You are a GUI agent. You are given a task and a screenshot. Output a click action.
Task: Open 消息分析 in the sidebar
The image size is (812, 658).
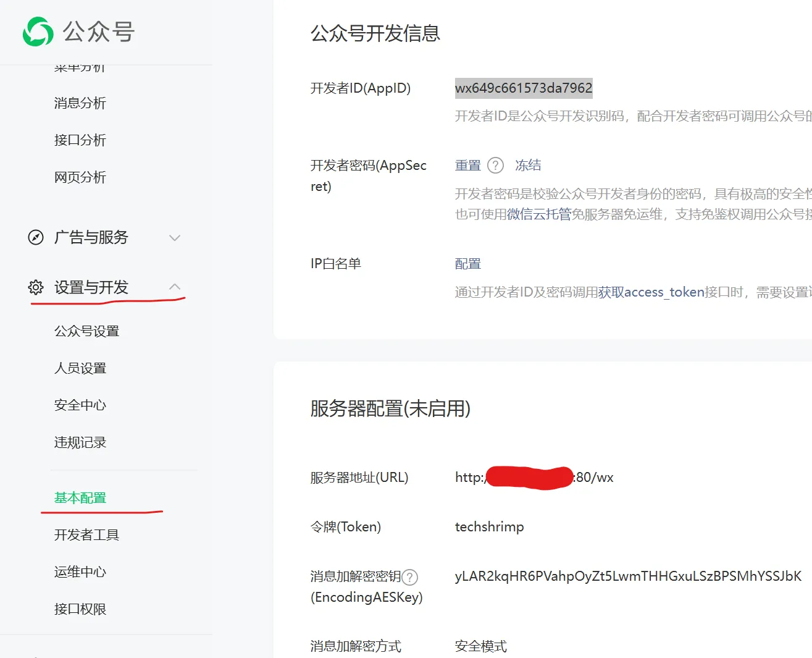pos(80,103)
